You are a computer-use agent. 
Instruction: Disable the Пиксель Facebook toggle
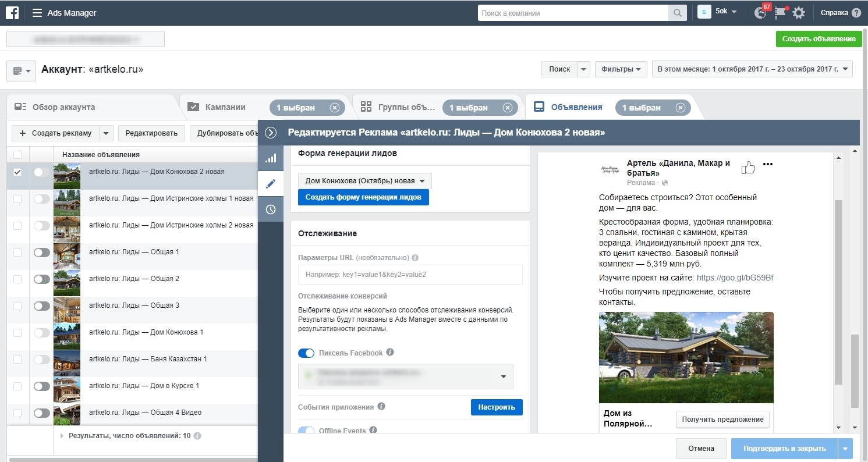point(306,353)
